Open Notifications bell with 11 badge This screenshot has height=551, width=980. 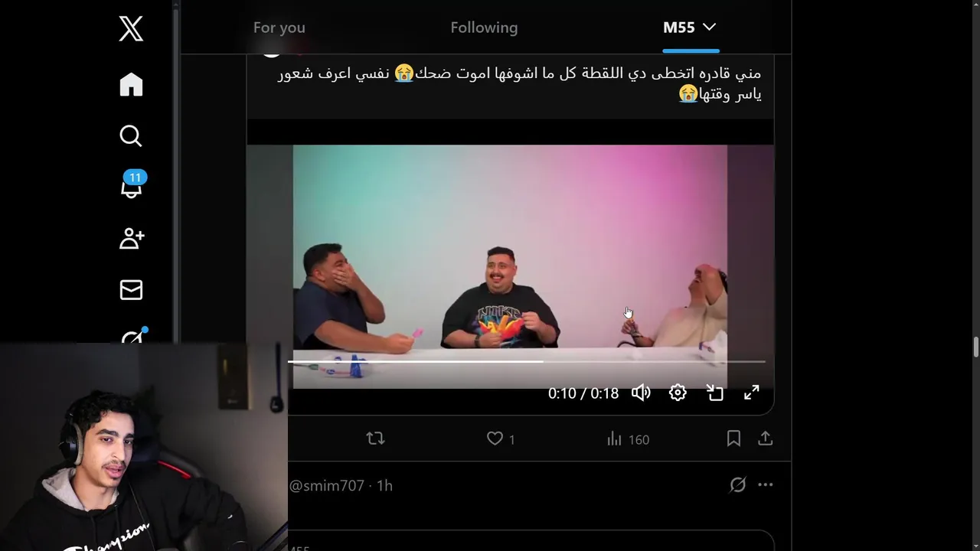(132, 186)
